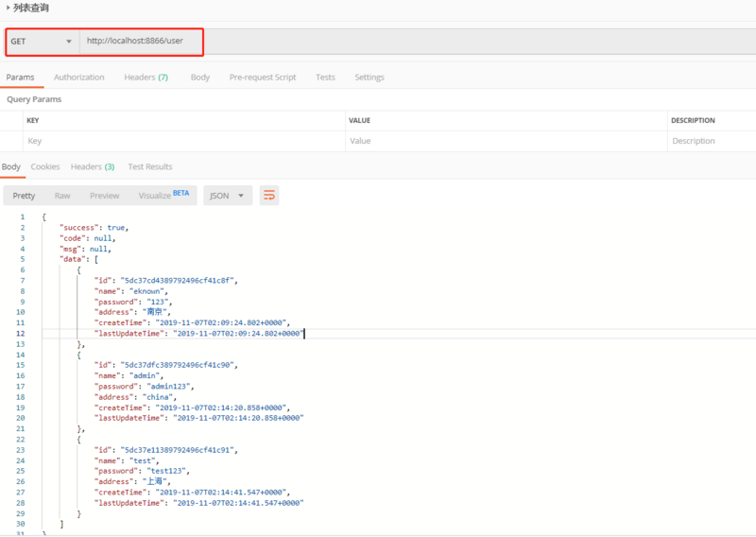Open the Pre-request Script tab
The width and height of the screenshot is (756, 537).
click(x=263, y=78)
